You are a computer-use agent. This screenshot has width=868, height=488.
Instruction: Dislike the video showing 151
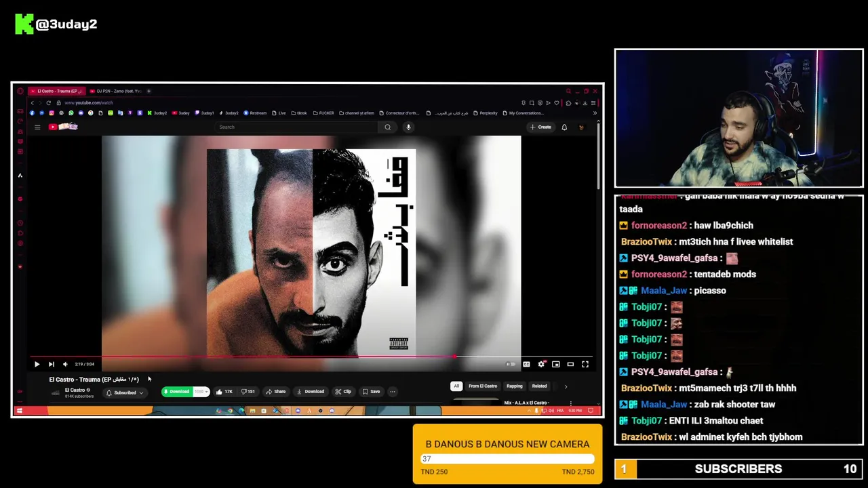248,392
